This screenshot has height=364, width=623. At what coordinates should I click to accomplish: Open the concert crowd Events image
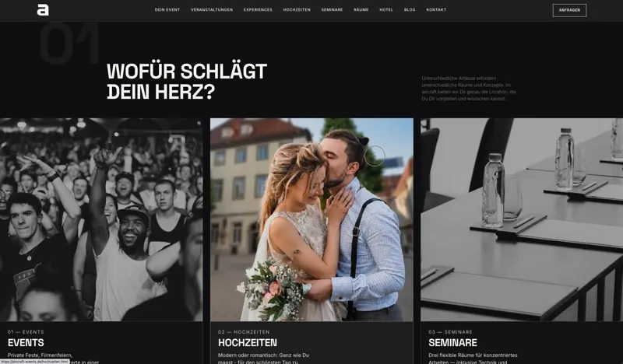click(x=101, y=219)
